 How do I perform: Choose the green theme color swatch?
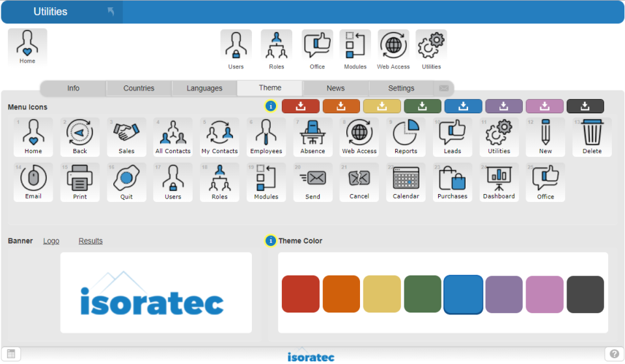(x=423, y=294)
